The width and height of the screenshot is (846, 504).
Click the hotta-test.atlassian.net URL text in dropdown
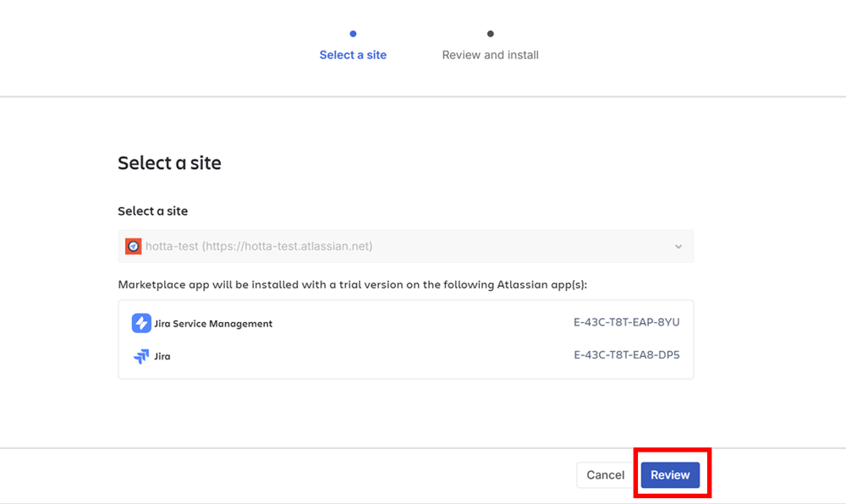pos(288,246)
